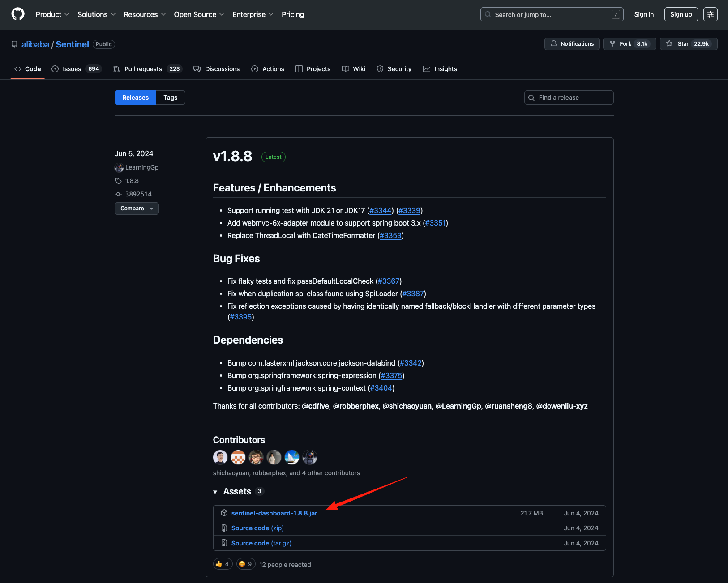Click the astronaut contributor avatar
Image resolution: width=728 pixels, height=583 pixels.
(x=310, y=457)
